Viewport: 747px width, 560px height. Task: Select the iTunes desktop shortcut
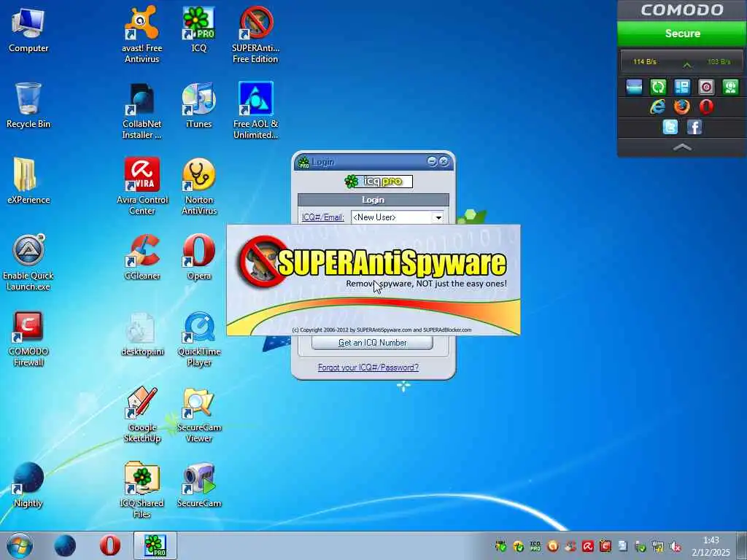click(x=198, y=105)
